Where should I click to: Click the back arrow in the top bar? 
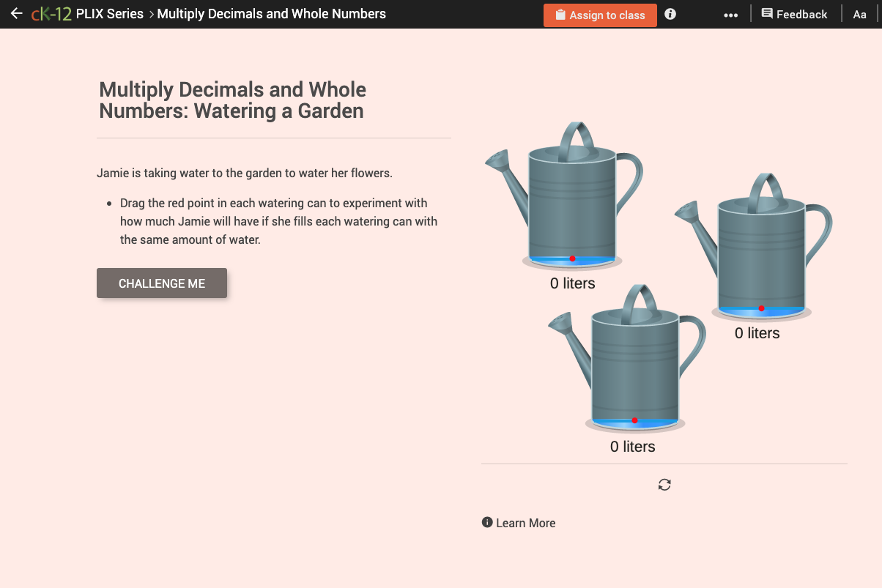tap(16, 12)
